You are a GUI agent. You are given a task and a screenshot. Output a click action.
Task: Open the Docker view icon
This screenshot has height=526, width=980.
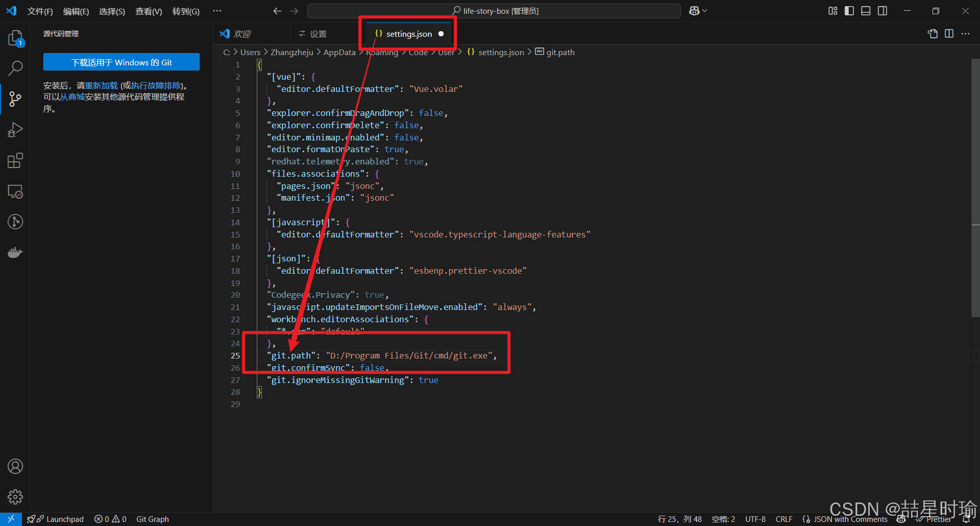click(x=15, y=252)
